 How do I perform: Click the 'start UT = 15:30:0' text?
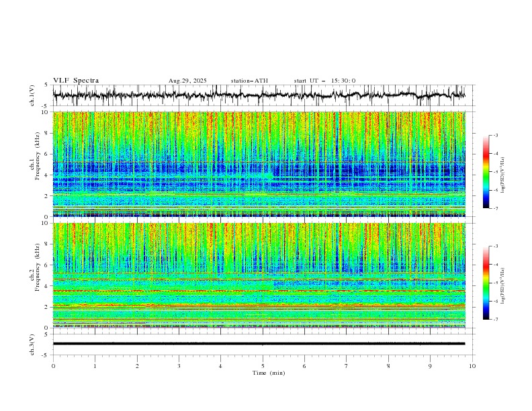[x=324, y=81]
